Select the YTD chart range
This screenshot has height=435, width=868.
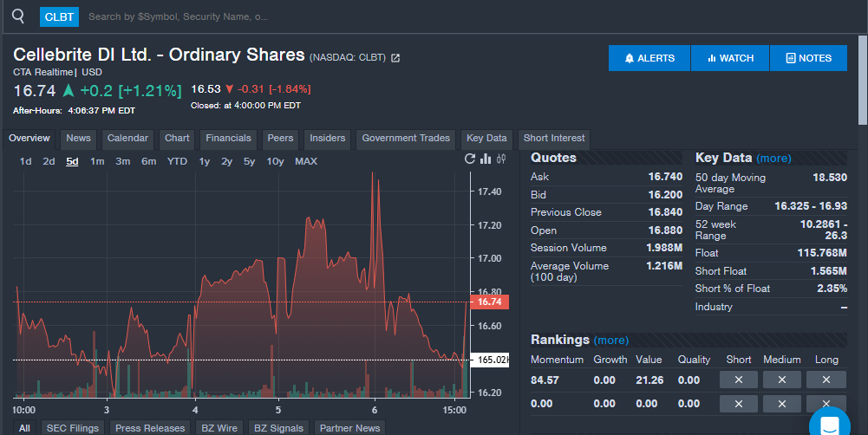point(177,161)
